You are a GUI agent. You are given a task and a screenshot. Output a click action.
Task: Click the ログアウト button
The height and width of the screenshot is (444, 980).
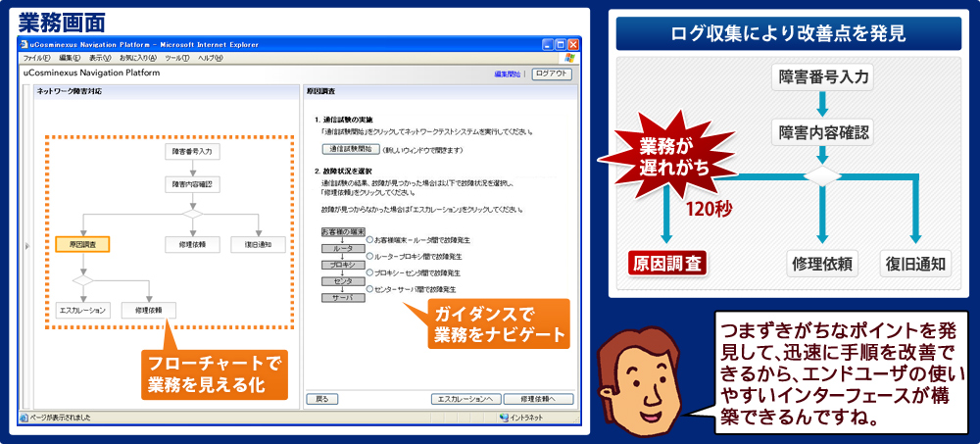tap(551, 74)
